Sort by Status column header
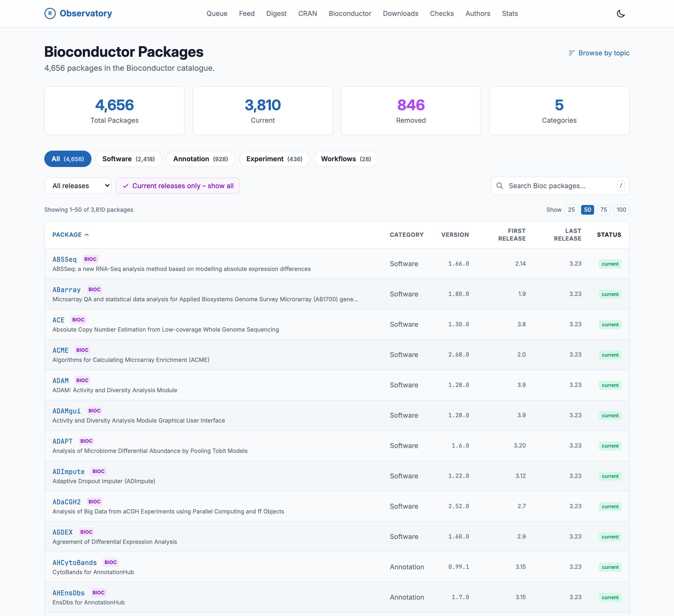Image resolution: width=674 pixels, height=616 pixels. coord(609,235)
